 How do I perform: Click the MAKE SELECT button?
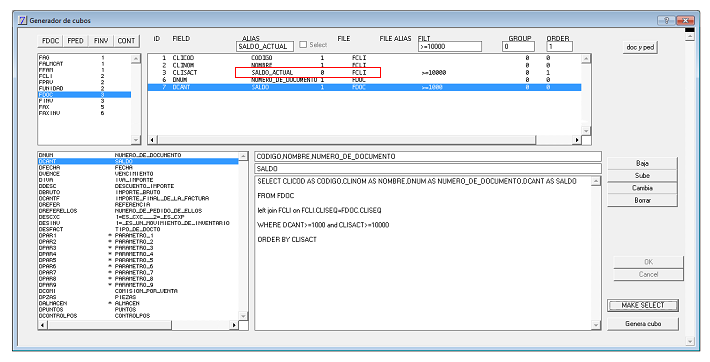click(x=643, y=305)
